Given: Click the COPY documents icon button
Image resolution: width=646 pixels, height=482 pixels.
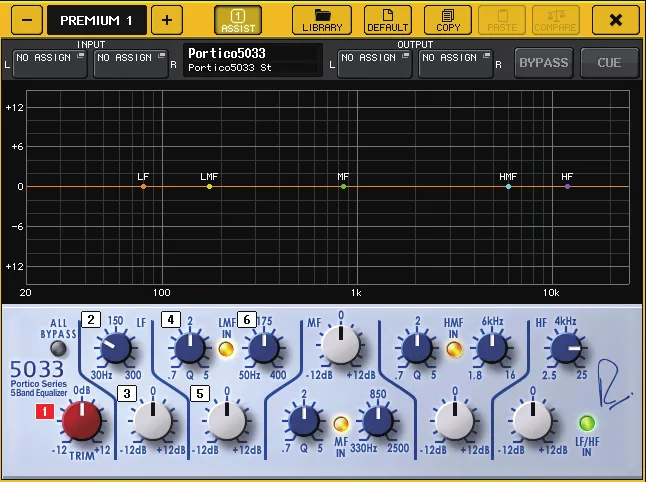Looking at the screenshot, I should point(448,20).
